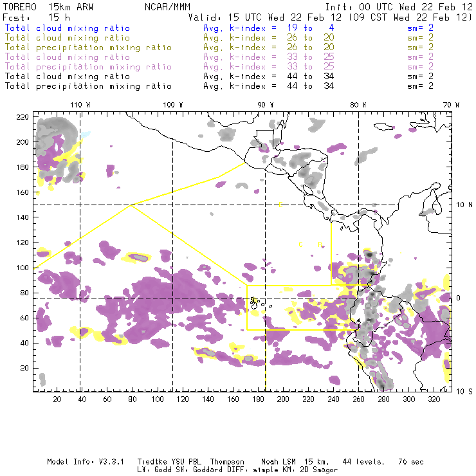Select the "44 levels," text
Screen dimensions: 476x476
[x=363, y=462]
